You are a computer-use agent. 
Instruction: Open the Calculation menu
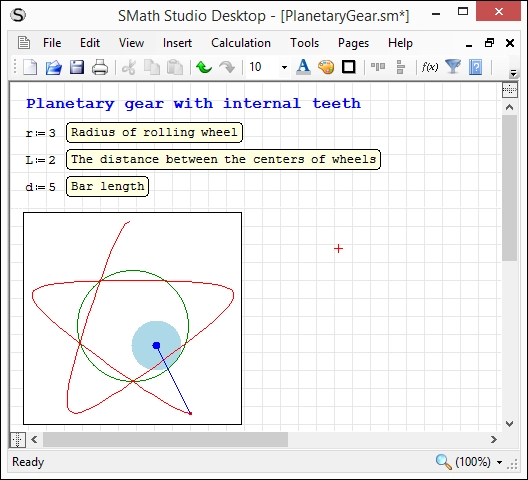241,43
